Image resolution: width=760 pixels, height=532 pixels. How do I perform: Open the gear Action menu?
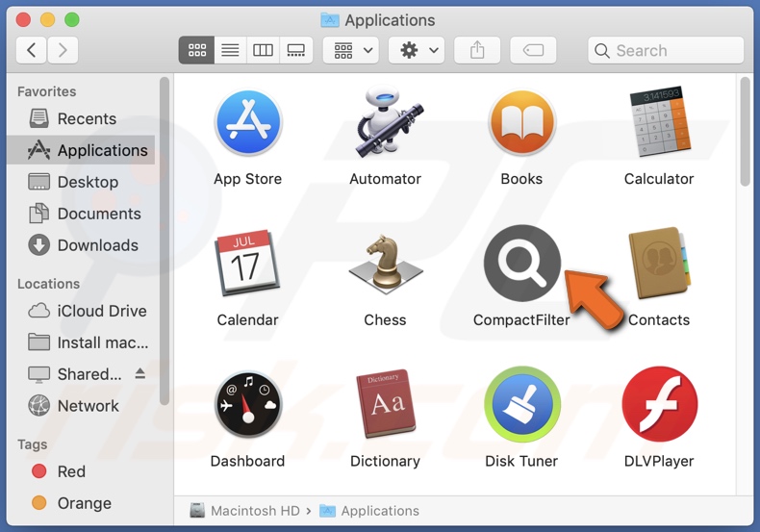(417, 50)
